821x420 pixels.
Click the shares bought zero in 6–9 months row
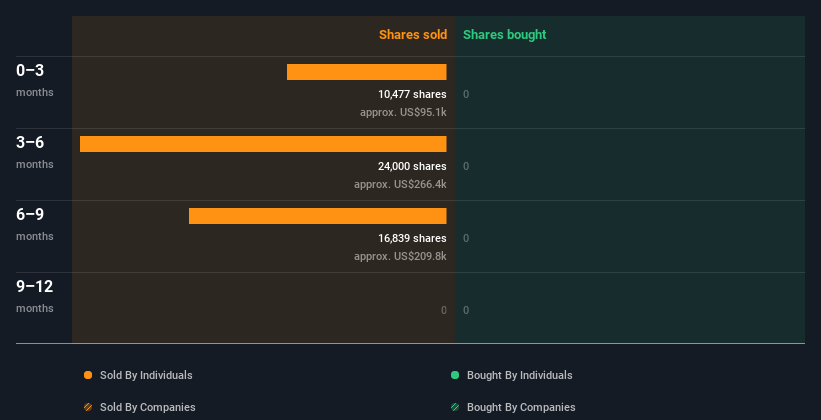[466, 238]
